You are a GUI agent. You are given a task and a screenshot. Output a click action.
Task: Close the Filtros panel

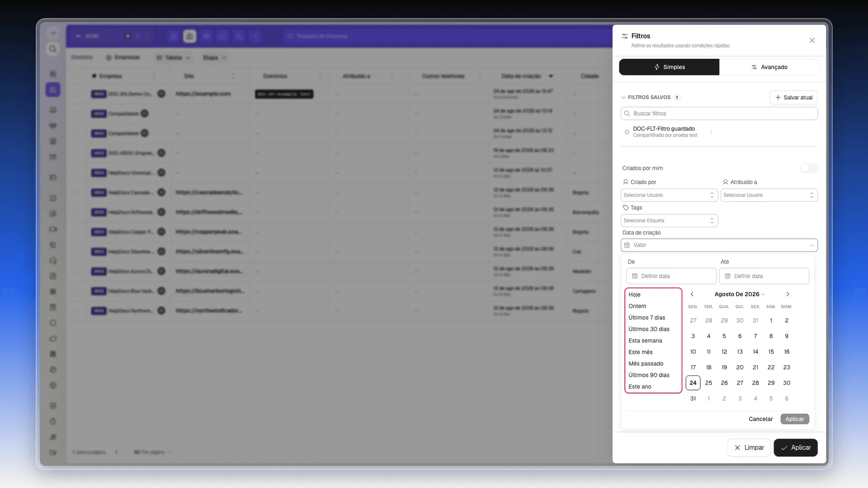(812, 40)
